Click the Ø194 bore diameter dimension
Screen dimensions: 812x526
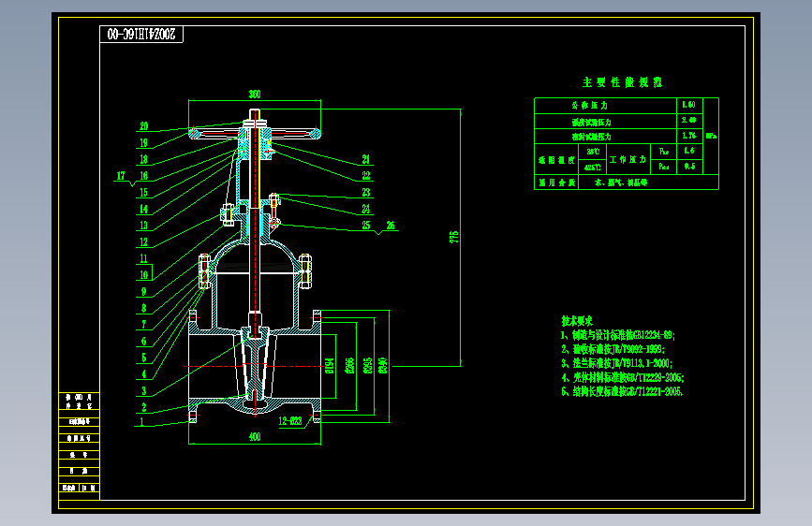(330, 366)
